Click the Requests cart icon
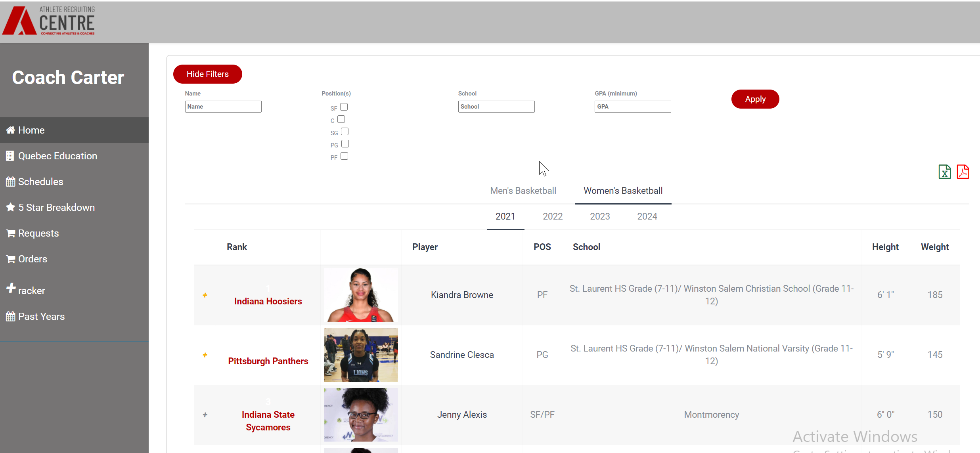The height and width of the screenshot is (453, 980). (11, 233)
